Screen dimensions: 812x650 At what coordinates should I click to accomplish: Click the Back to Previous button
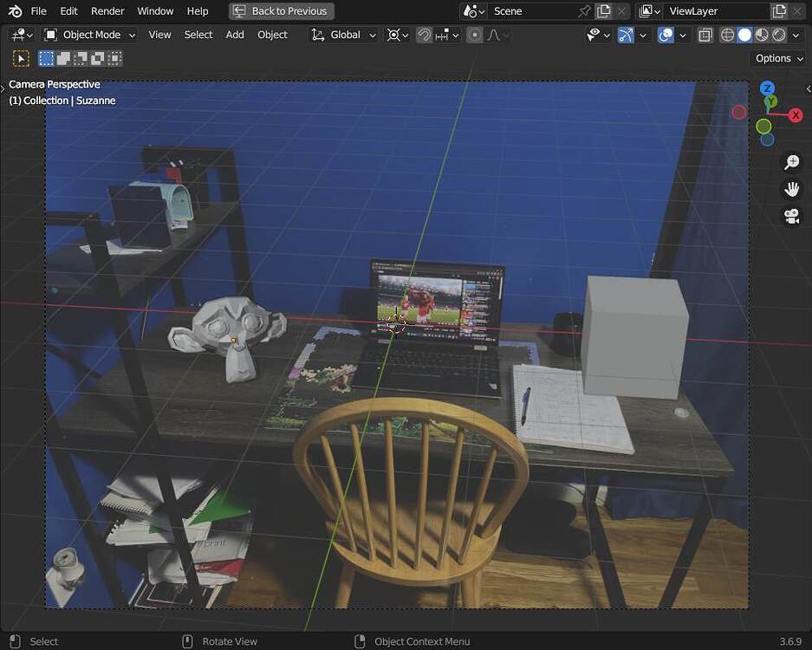(281, 11)
